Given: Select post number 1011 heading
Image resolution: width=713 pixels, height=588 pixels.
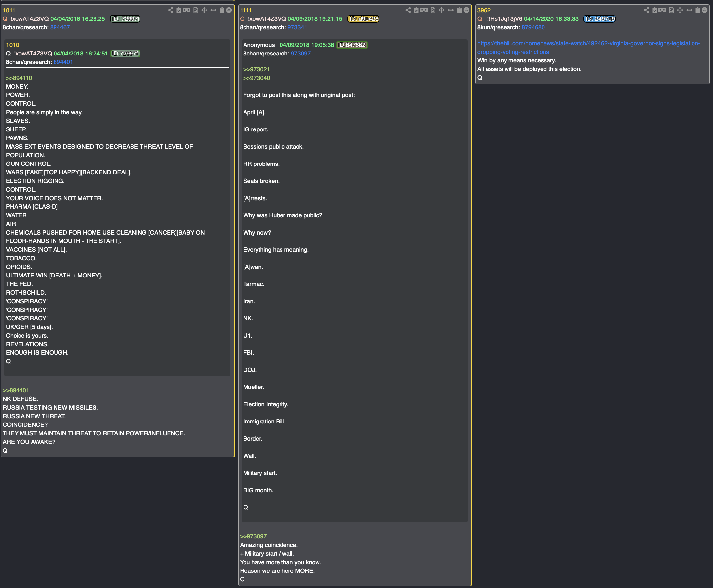Looking at the screenshot, I should pos(9,10).
